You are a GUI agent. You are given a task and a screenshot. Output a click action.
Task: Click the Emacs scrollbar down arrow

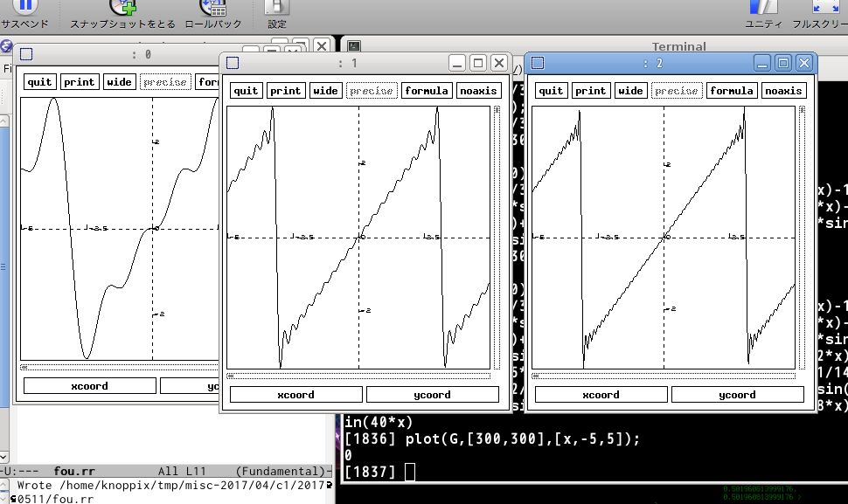(3, 457)
